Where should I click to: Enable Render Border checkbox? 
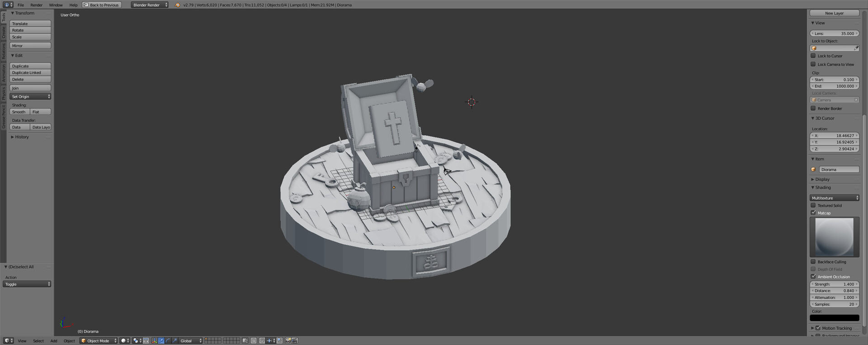(813, 108)
